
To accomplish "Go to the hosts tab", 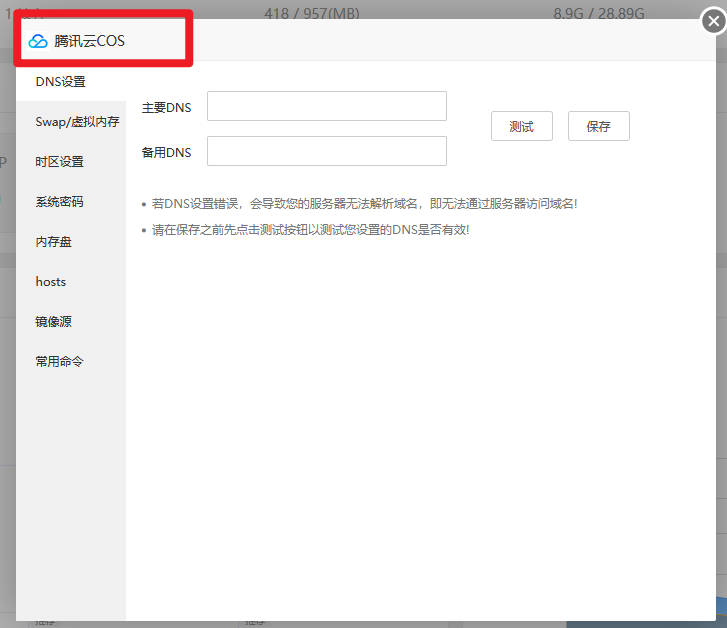I will (70, 282).
